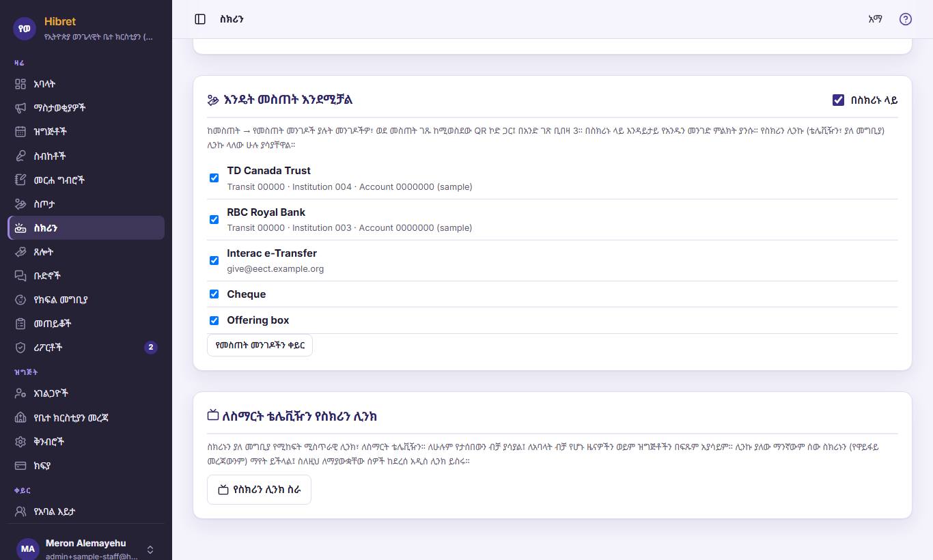This screenshot has width=933, height=560.
Task: Open the help question-mark icon
Action: [x=906, y=19]
